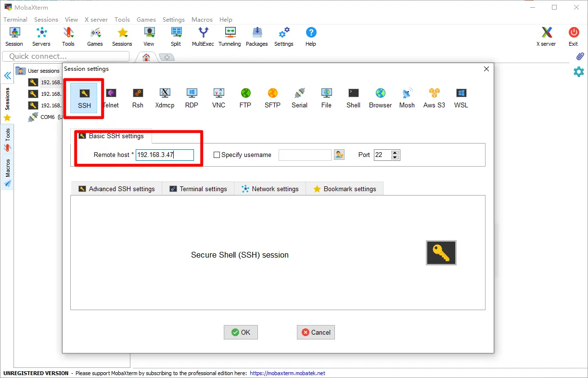Start the X server button
Viewport: 588px width, 378px height.
[546, 37]
